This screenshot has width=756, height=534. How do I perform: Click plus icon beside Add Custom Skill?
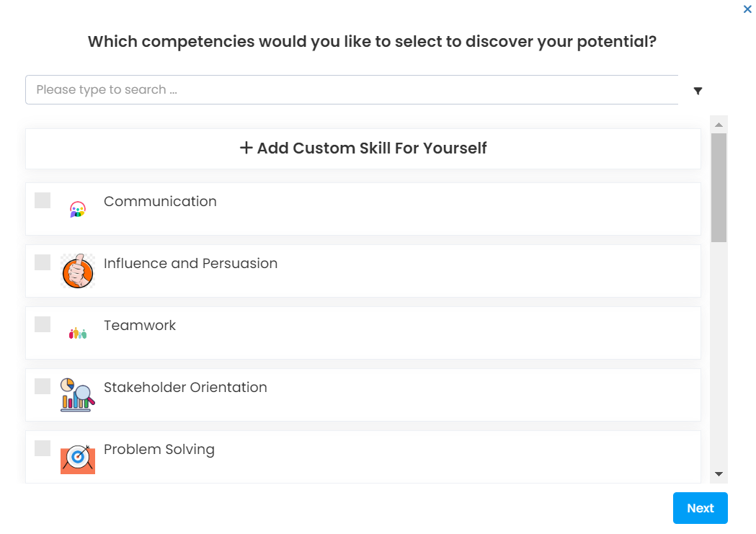[x=246, y=148]
